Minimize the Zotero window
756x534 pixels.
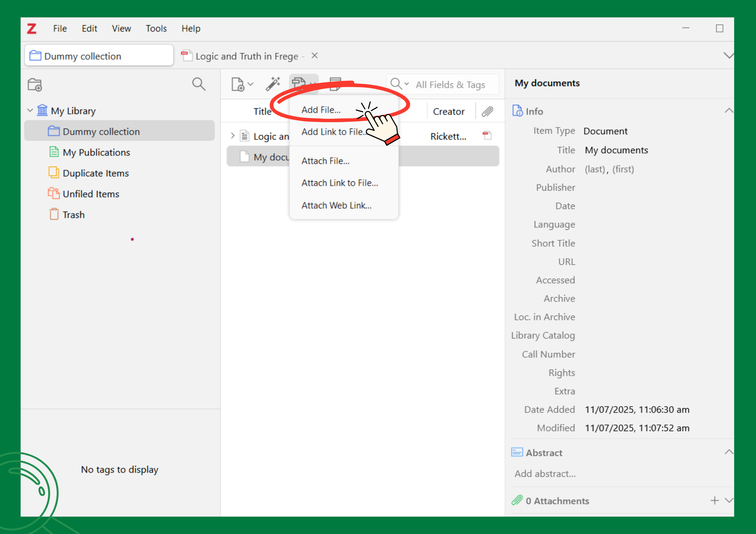(x=686, y=28)
